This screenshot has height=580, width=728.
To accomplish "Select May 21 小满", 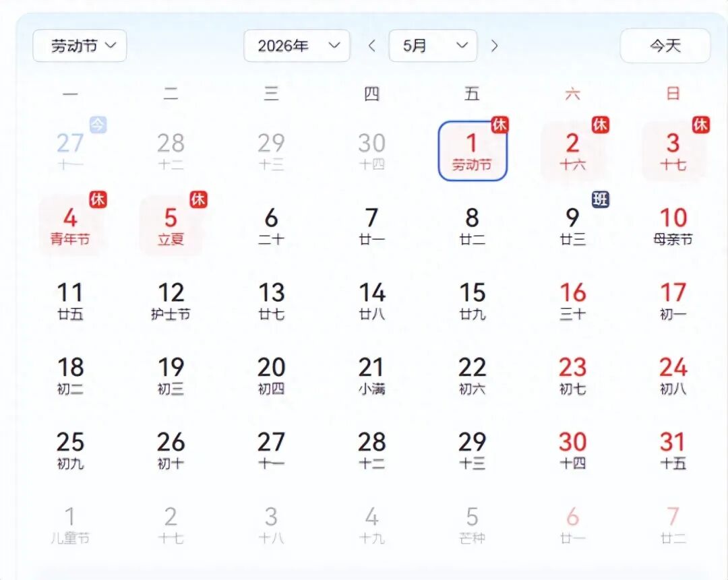I will pyautogui.click(x=371, y=375).
